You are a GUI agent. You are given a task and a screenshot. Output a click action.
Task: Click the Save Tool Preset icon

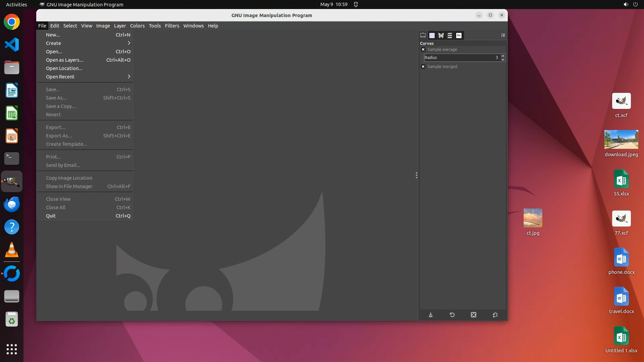pos(431,315)
